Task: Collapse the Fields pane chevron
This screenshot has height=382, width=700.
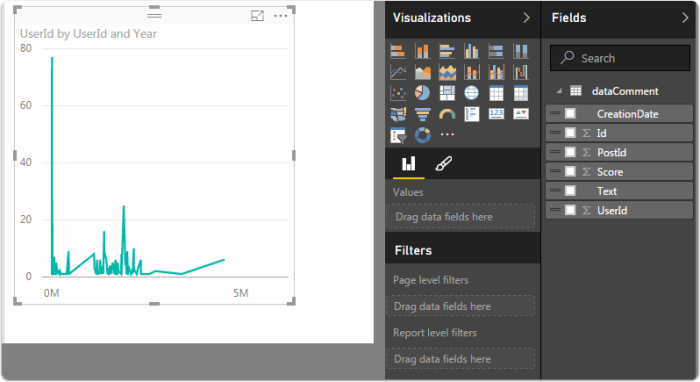Action: click(685, 18)
